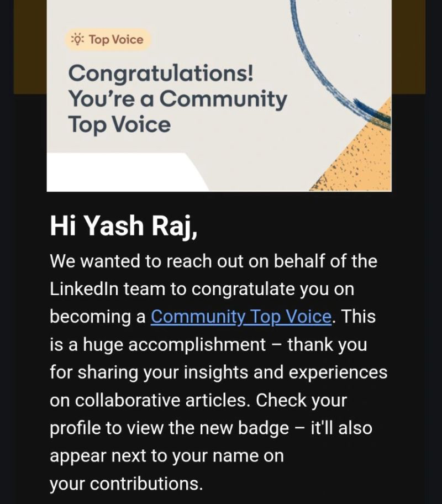
Task: Click the "your contributions." closing text
Action: pyautogui.click(x=127, y=484)
